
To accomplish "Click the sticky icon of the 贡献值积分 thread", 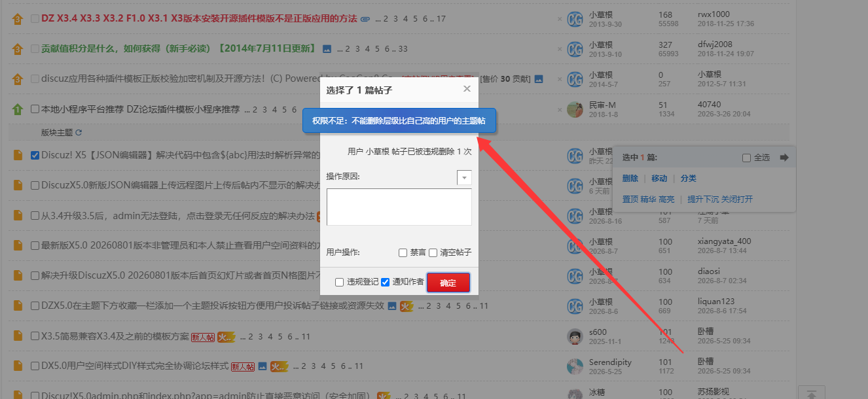I will point(17,49).
